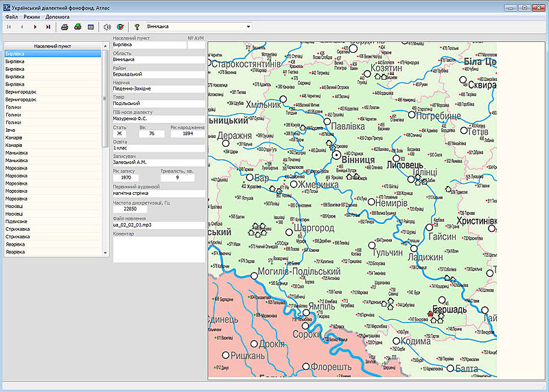Click the Деражня town circle on map
Screen dimensions: 549x392
coord(226,143)
